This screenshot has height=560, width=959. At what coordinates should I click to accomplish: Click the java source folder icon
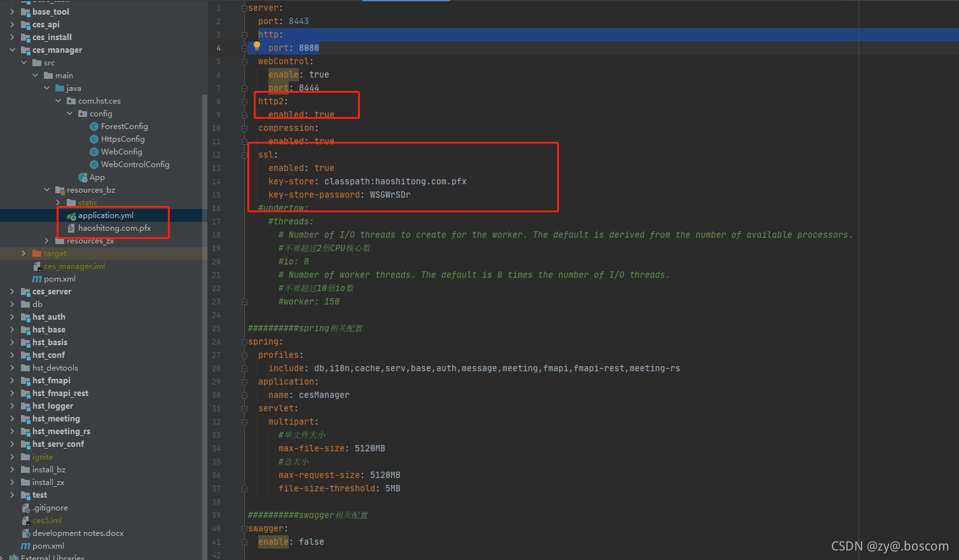coord(60,88)
